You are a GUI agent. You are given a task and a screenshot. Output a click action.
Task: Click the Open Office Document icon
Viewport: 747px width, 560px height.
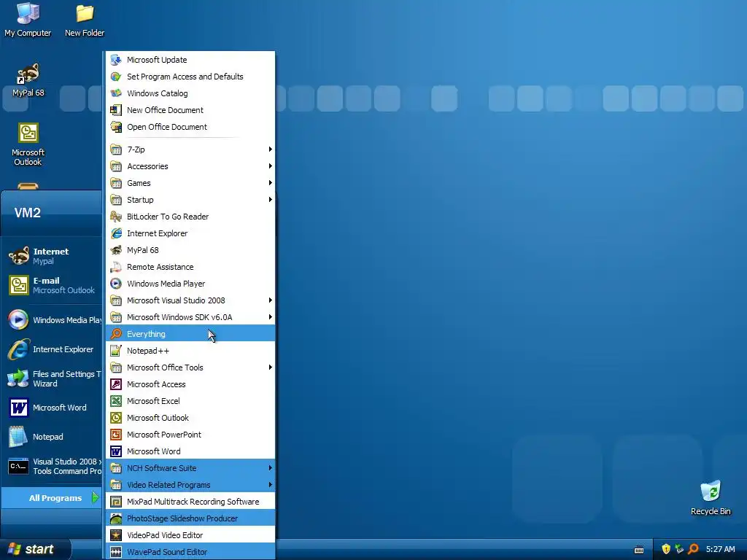[116, 127]
